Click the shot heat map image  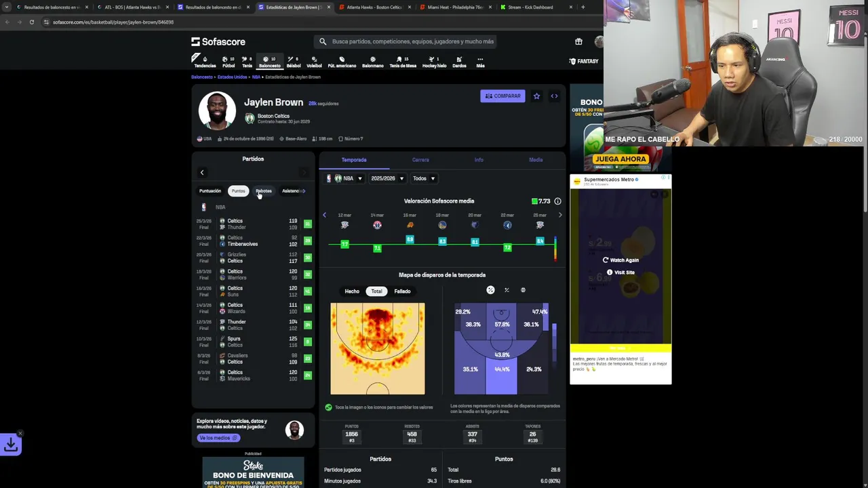378,348
